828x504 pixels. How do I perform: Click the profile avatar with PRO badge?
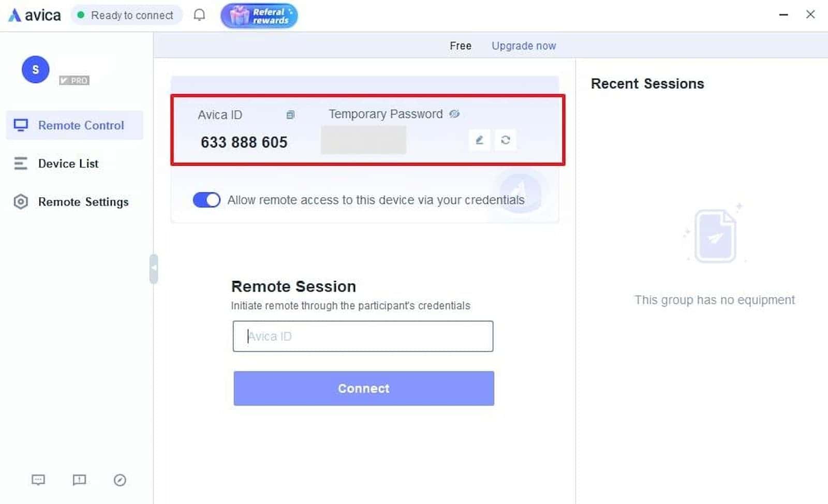35,69
